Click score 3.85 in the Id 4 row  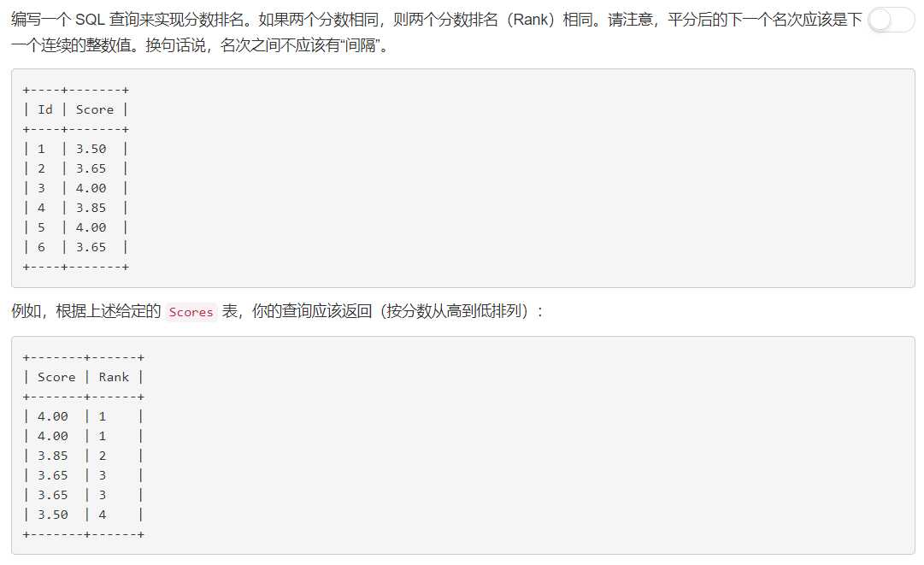(91, 208)
